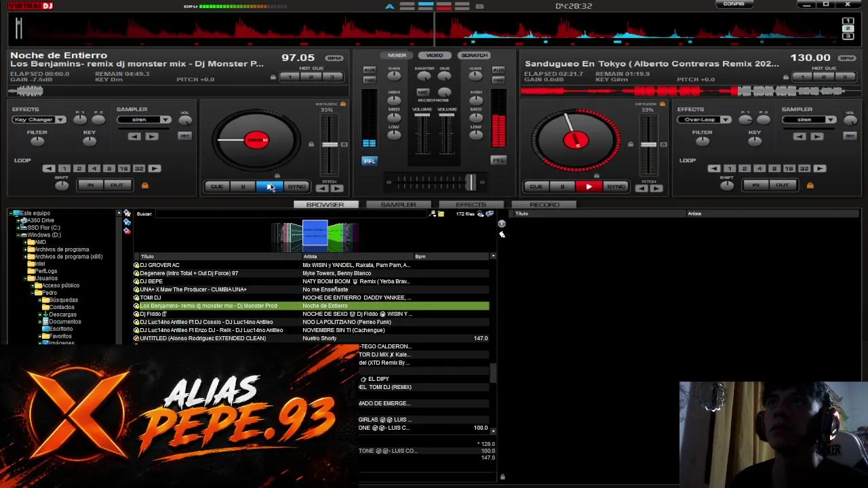Click right deck loop OUT button

pyautogui.click(x=782, y=185)
